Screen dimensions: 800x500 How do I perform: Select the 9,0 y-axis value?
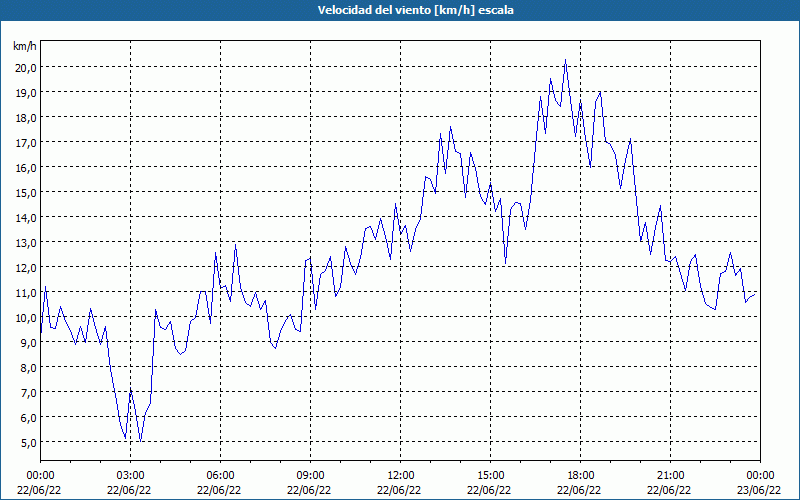(x=28, y=343)
